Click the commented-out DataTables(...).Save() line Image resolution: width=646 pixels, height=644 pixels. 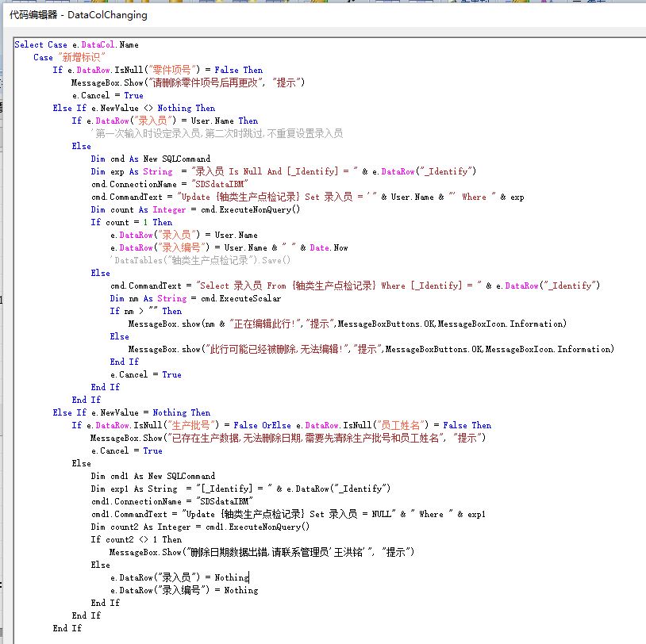(200, 260)
